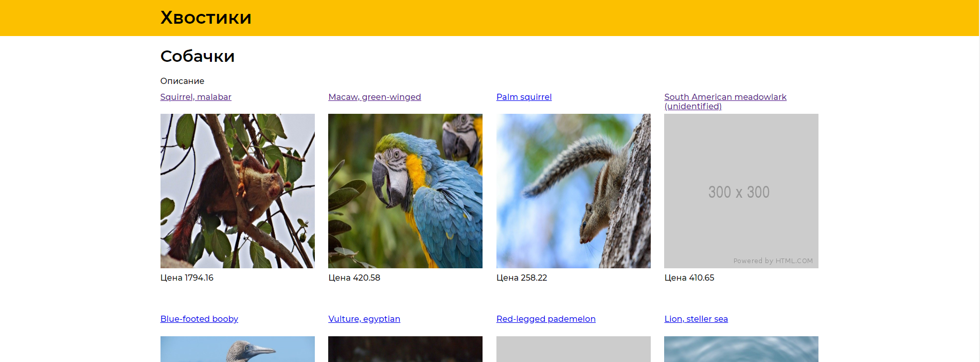This screenshot has height=362, width=980.
Task: Click the 300 x 300 placeholder image
Action: (741, 191)
